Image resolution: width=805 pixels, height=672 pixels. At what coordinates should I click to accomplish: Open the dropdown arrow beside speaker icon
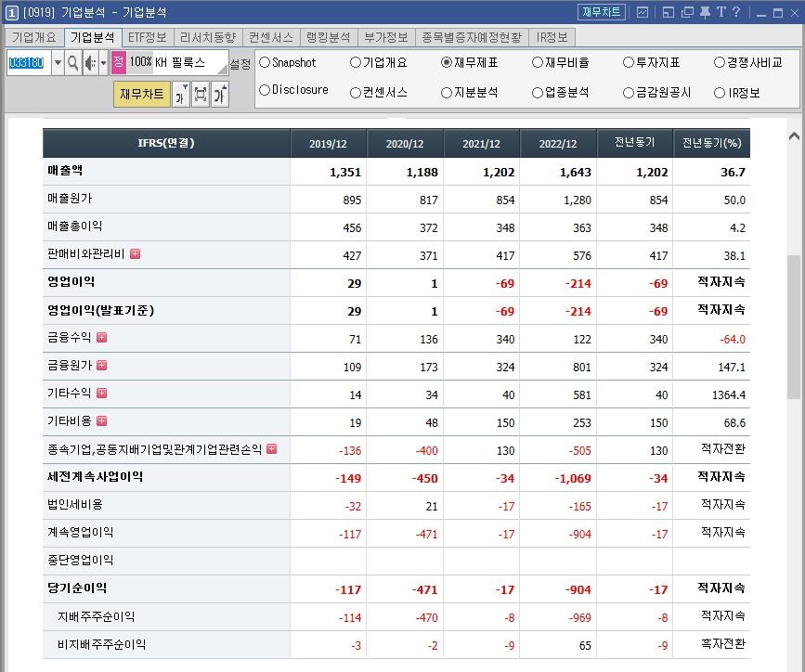pyautogui.click(x=103, y=62)
